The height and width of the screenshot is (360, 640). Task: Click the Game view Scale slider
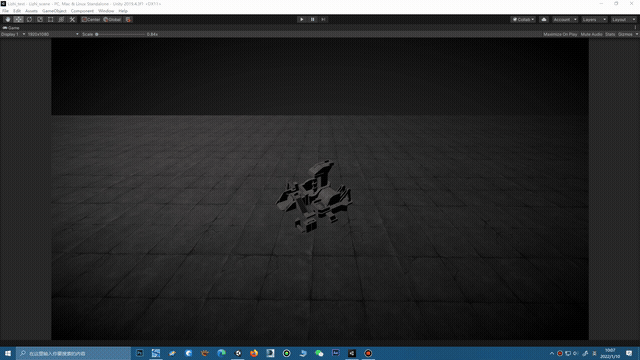point(120,35)
